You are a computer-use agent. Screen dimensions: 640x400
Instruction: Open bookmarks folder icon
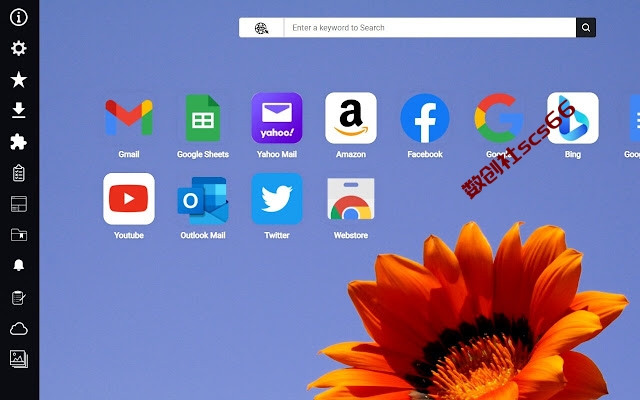19,235
